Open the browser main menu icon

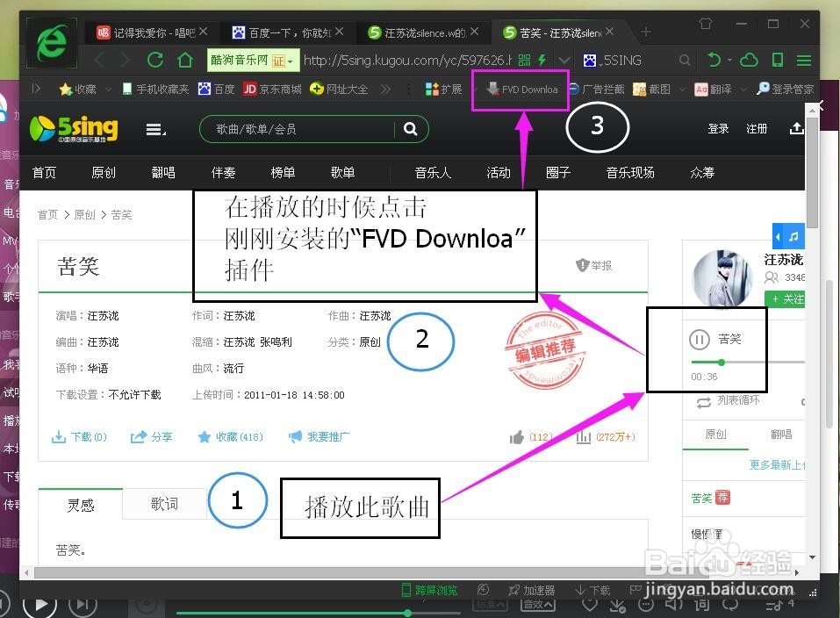[x=803, y=60]
